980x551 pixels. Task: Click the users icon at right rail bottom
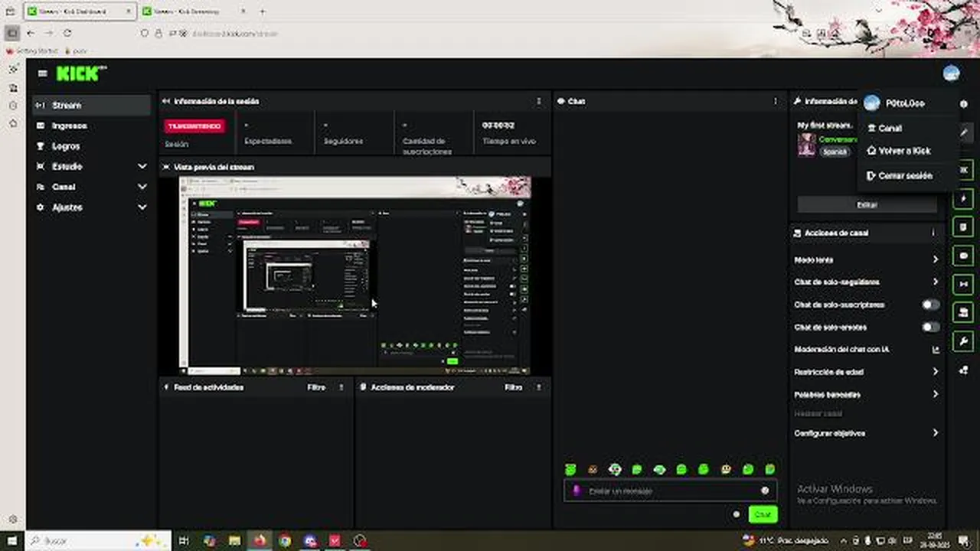click(964, 370)
